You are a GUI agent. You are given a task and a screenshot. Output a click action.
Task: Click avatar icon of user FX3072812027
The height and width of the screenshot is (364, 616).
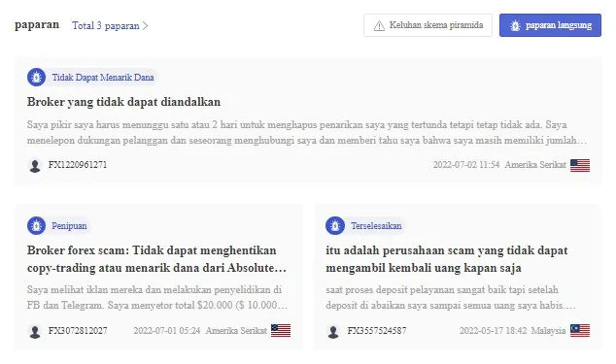tap(35, 331)
